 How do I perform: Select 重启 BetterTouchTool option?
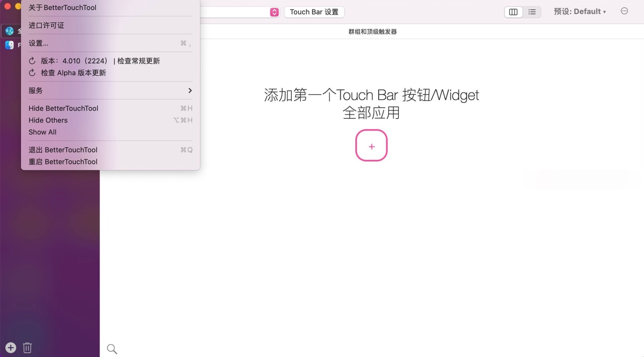tap(63, 161)
